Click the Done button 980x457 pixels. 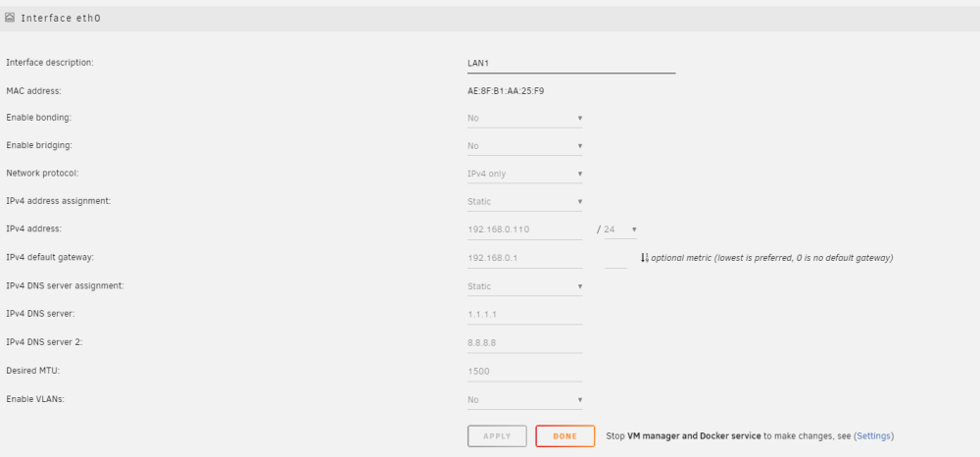pyautogui.click(x=565, y=436)
